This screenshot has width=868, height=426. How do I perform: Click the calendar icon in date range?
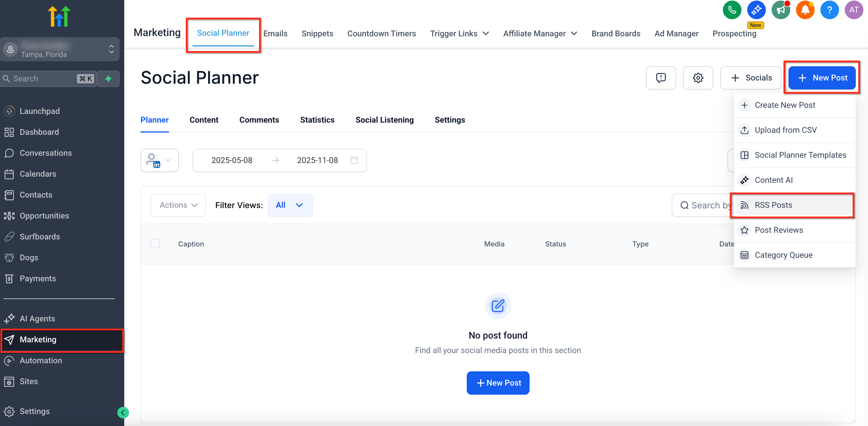pyautogui.click(x=354, y=160)
